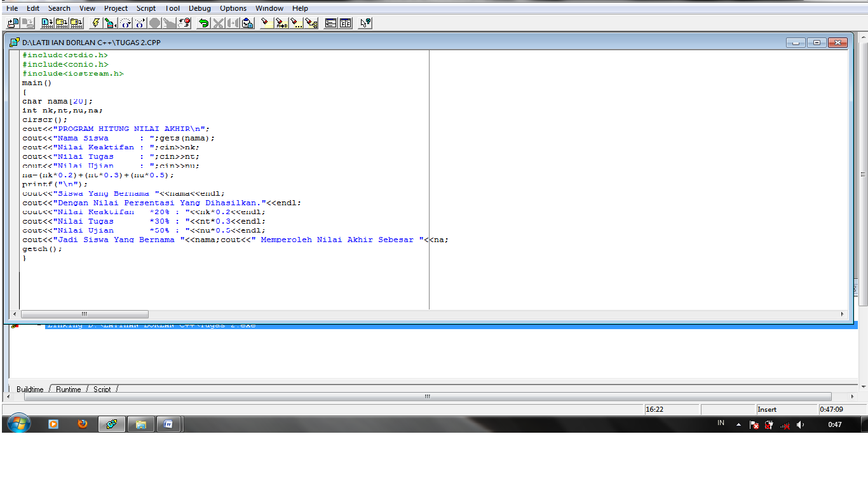Viewport: 868px width, 488px height.
Task: Switch to the Script message tab
Action: (102, 390)
